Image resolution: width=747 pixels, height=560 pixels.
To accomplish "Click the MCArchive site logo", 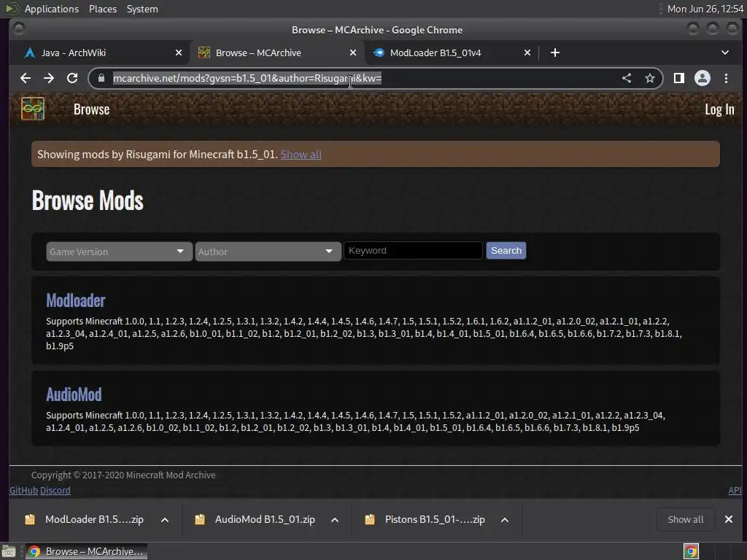I will [x=33, y=109].
